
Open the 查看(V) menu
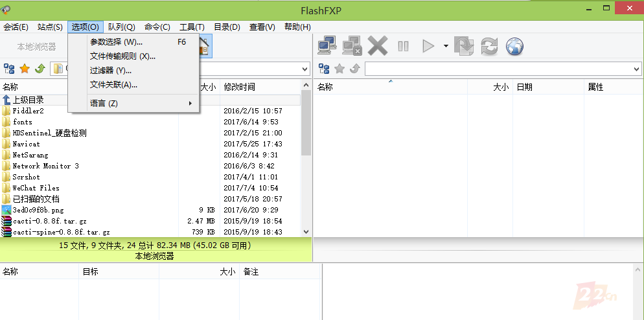[262, 27]
